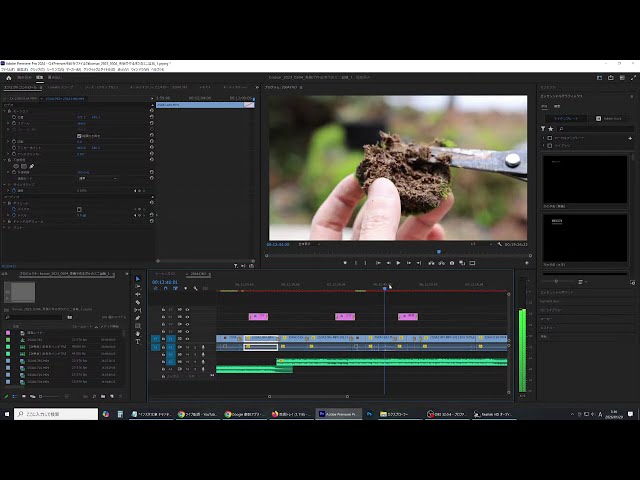Open the Adobe Stock tab in Essential Graphics
This screenshot has width=640, height=480.
(x=609, y=118)
